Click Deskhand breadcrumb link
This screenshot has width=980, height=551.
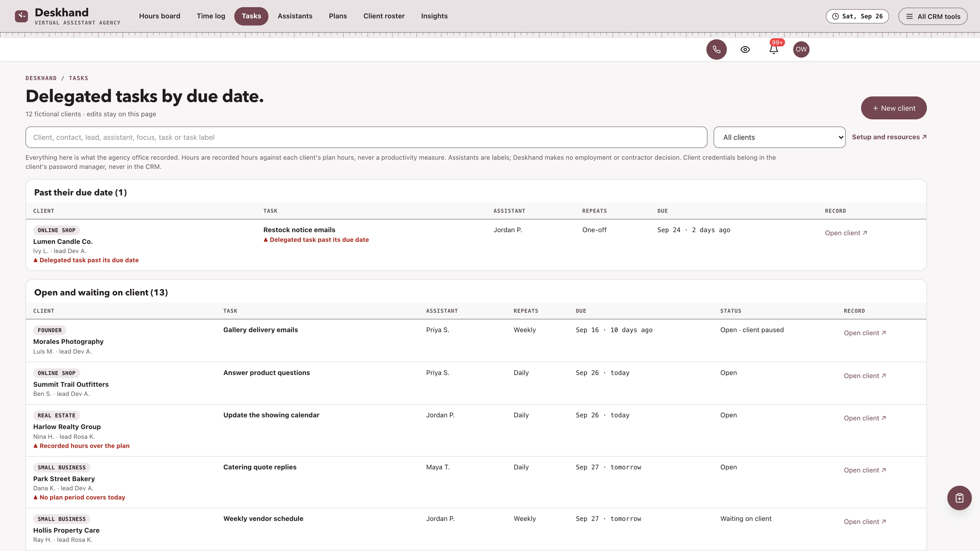pyautogui.click(x=41, y=78)
